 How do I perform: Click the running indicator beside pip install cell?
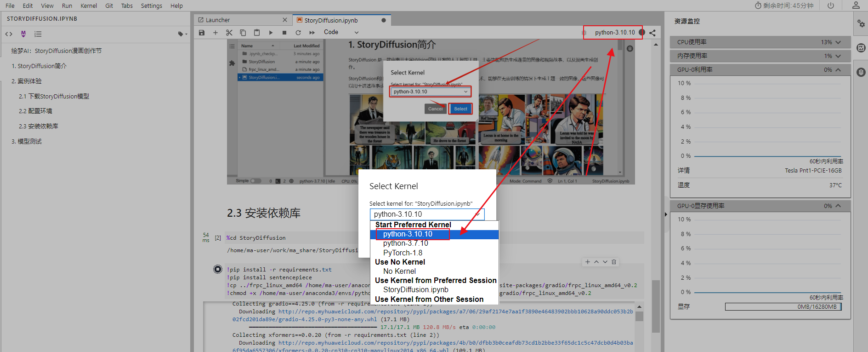coord(218,269)
